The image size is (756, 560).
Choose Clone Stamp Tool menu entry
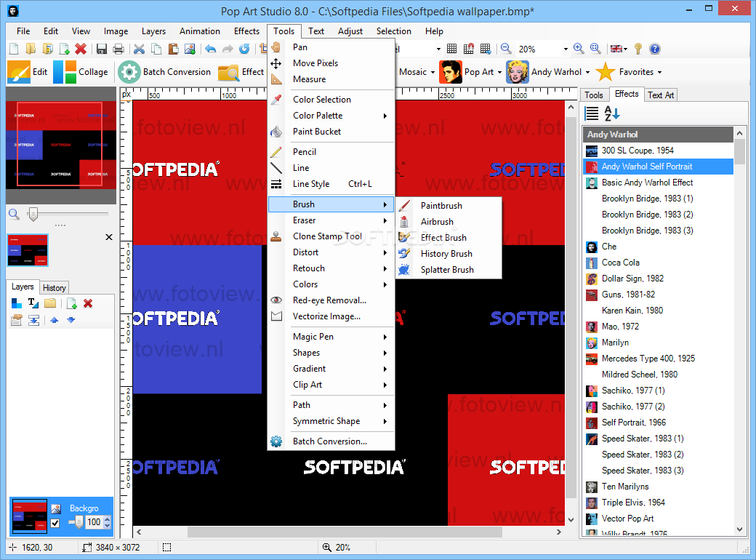click(x=331, y=236)
